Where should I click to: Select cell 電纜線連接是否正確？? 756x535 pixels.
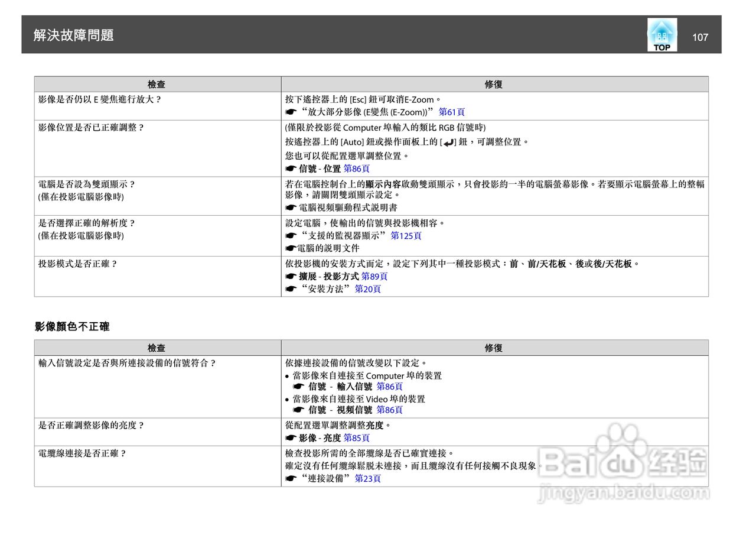pos(157,466)
